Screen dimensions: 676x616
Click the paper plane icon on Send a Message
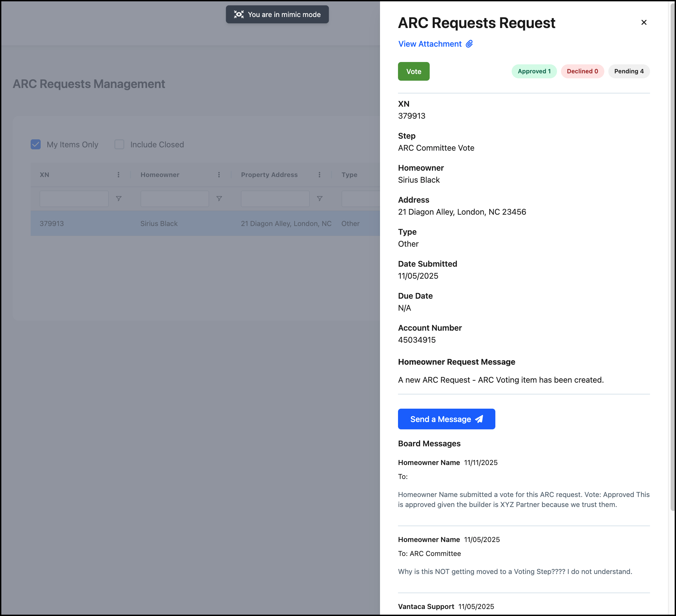[479, 419]
